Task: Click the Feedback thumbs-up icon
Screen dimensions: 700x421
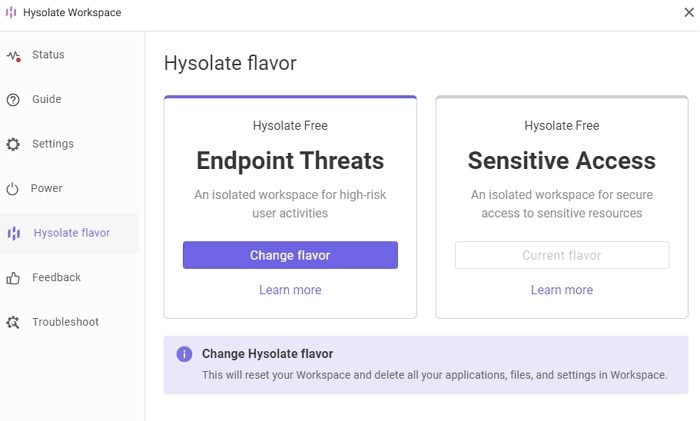Action: pos(13,278)
